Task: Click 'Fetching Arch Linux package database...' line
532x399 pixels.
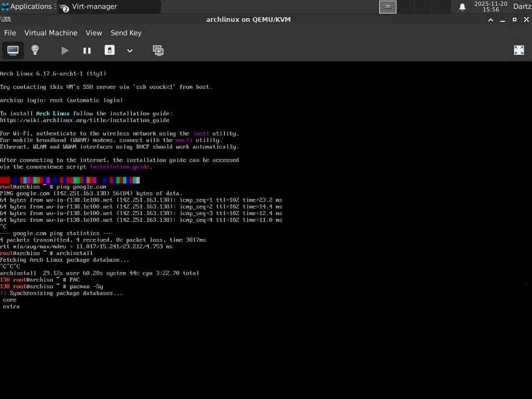Action: tap(64, 260)
